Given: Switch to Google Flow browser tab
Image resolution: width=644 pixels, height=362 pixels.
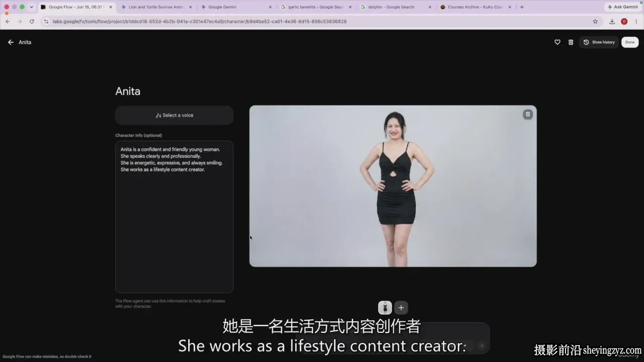Looking at the screenshot, I should click(x=75, y=7).
